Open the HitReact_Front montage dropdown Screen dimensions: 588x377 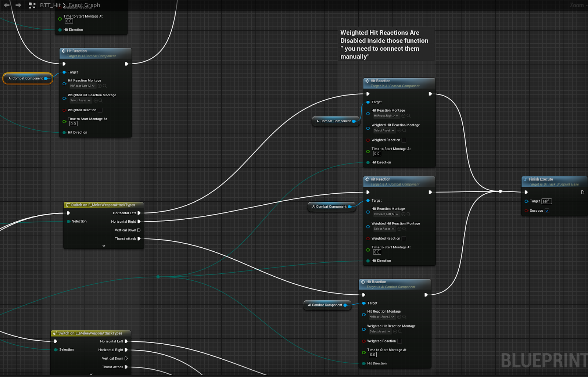point(382,317)
